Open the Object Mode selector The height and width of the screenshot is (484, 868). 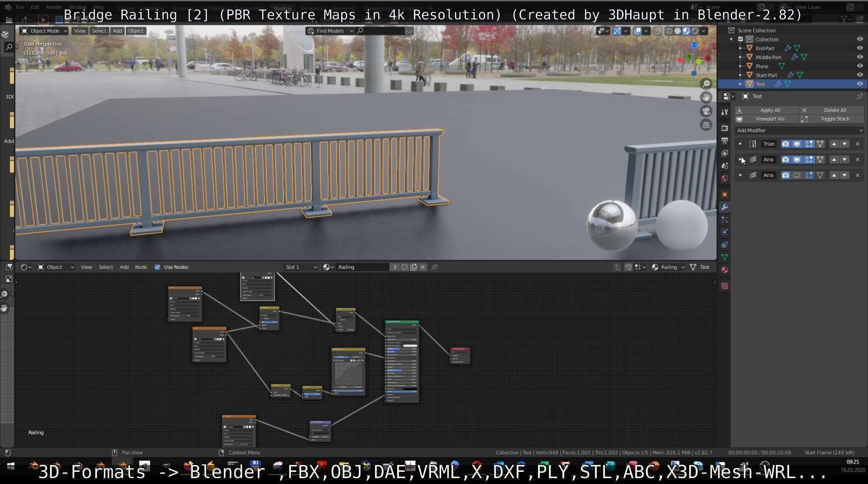coord(44,31)
